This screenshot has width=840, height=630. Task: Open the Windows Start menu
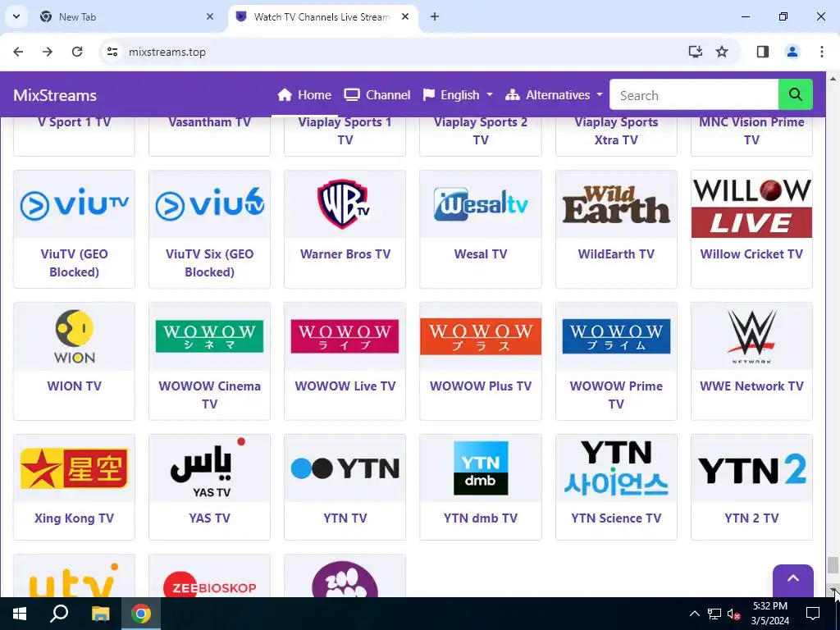[20, 614]
